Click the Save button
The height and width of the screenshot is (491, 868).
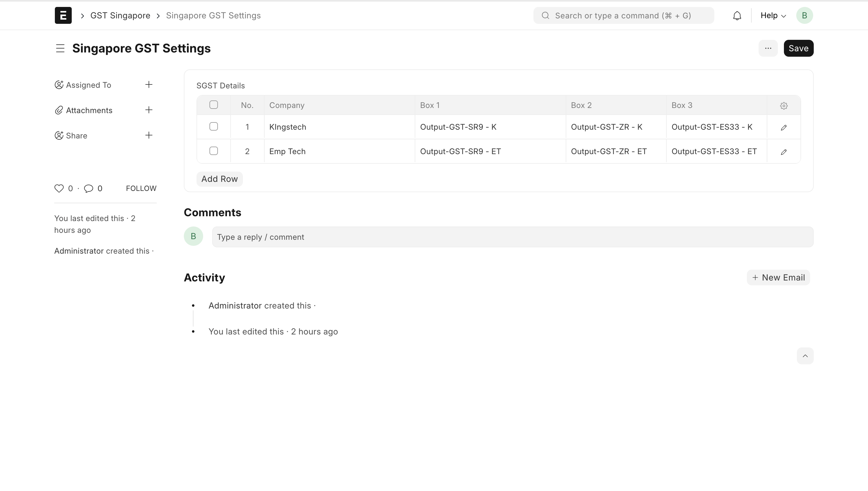[x=798, y=48]
